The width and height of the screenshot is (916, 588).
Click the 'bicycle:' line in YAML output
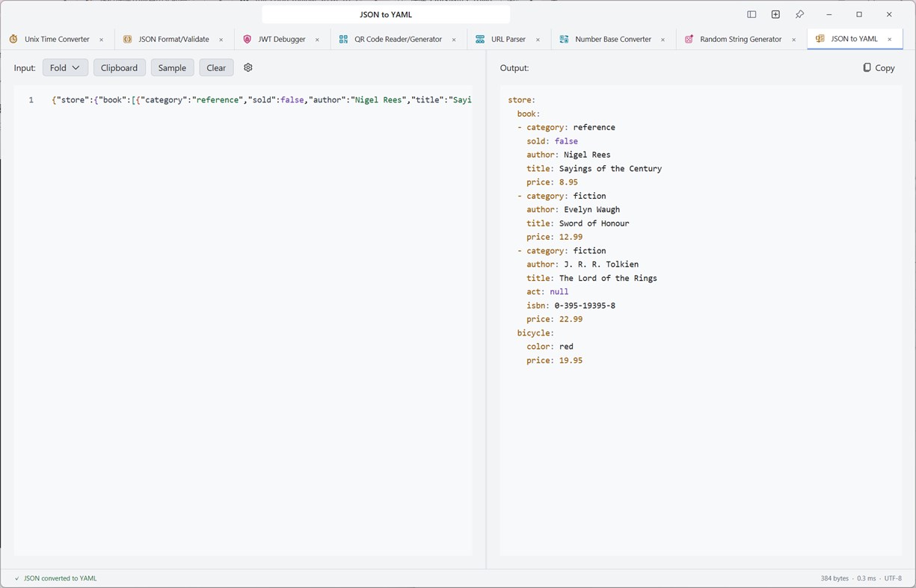(535, 332)
